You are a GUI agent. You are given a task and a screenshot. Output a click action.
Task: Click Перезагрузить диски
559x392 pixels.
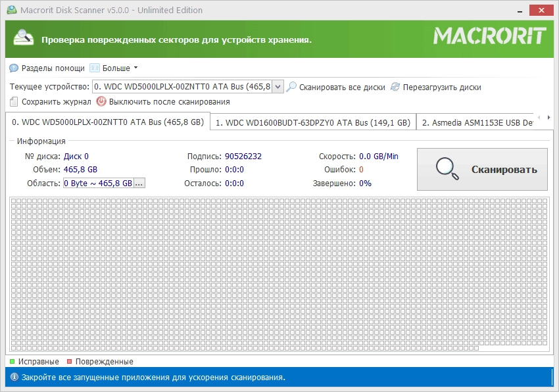pyautogui.click(x=442, y=87)
